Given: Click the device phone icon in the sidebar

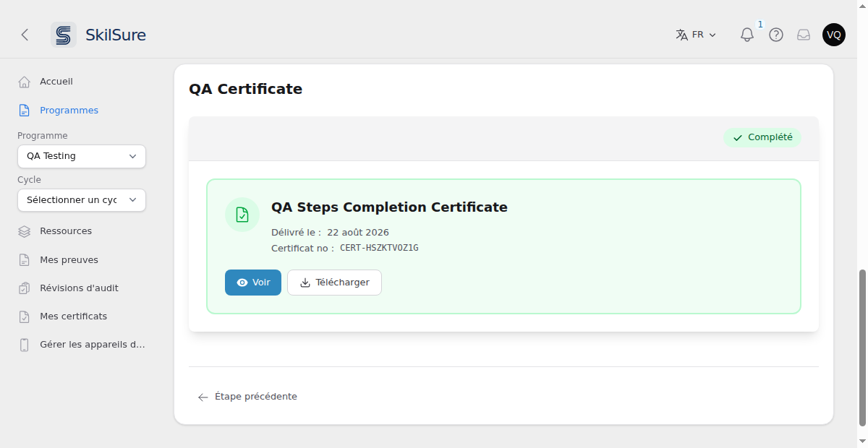Looking at the screenshot, I should pyautogui.click(x=24, y=345).
